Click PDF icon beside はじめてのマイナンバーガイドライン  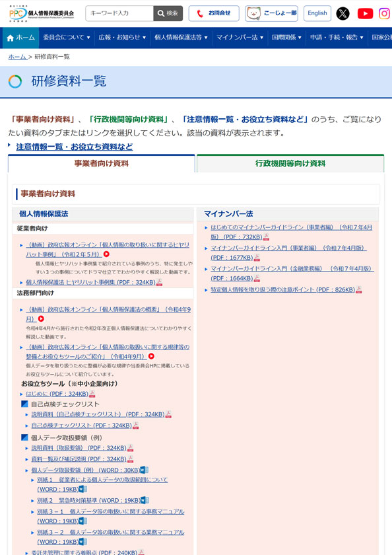click(x=266, y=237)
